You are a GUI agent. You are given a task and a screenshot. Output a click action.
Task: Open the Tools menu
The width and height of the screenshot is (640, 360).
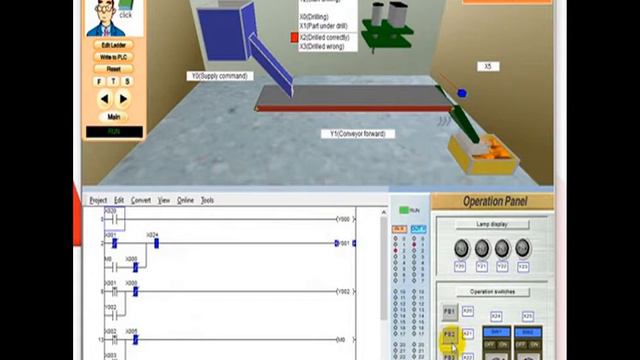207,200
